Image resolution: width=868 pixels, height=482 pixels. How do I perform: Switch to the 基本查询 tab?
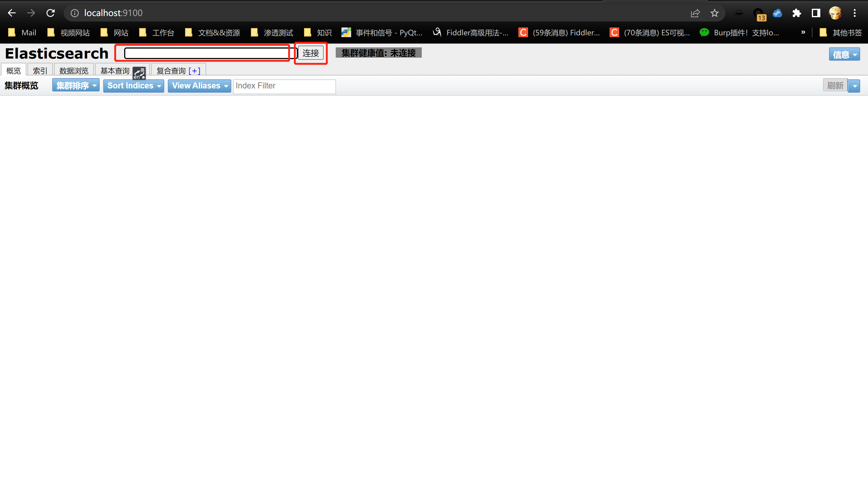pyautogui.click(x=115, y=70)
